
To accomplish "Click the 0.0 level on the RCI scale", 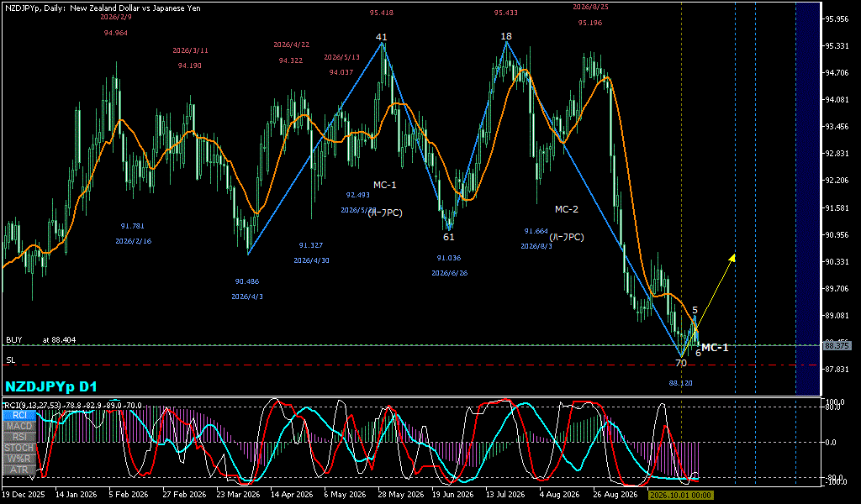I will click(830, 443).
